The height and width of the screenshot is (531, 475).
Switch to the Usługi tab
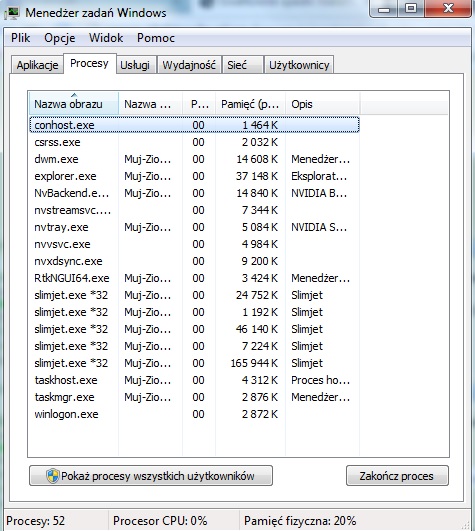135,65
